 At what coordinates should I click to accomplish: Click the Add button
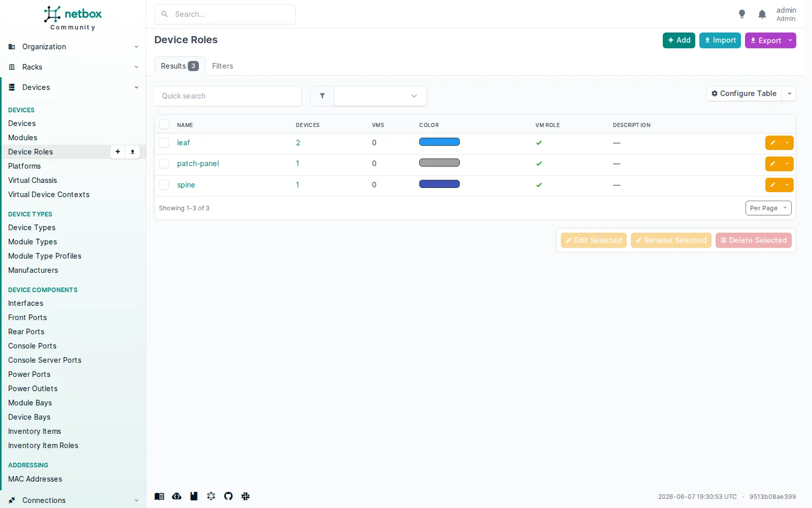[679, 40]
